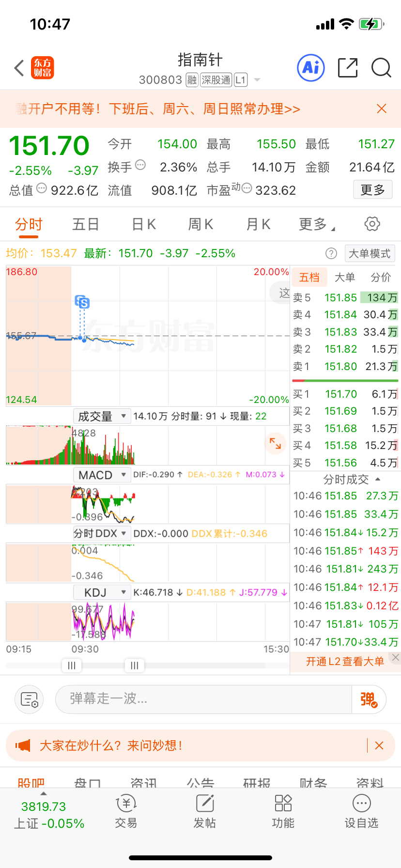Screen dimensions: 401x868
Task: Tap the question mark help icon
Action: [331, 253]
